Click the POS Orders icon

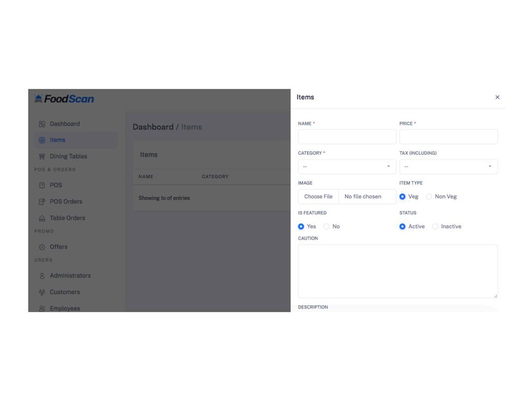(x=42, y=202)
